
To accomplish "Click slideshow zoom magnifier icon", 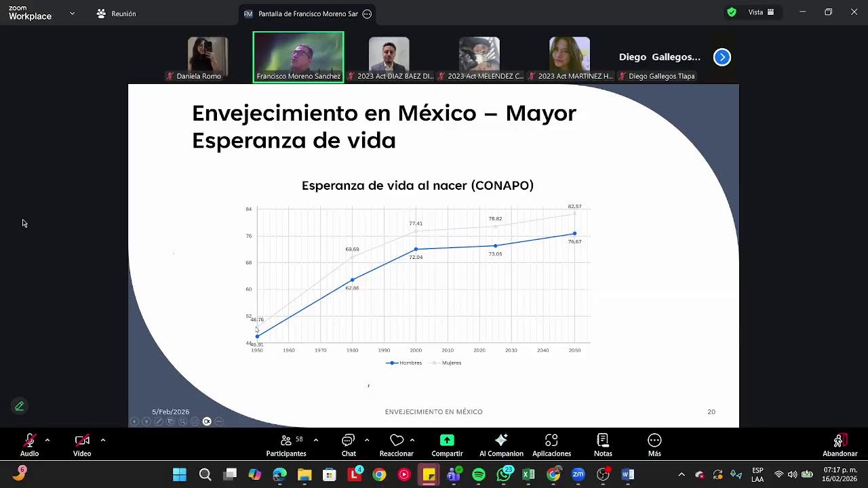I will [183, 422].
